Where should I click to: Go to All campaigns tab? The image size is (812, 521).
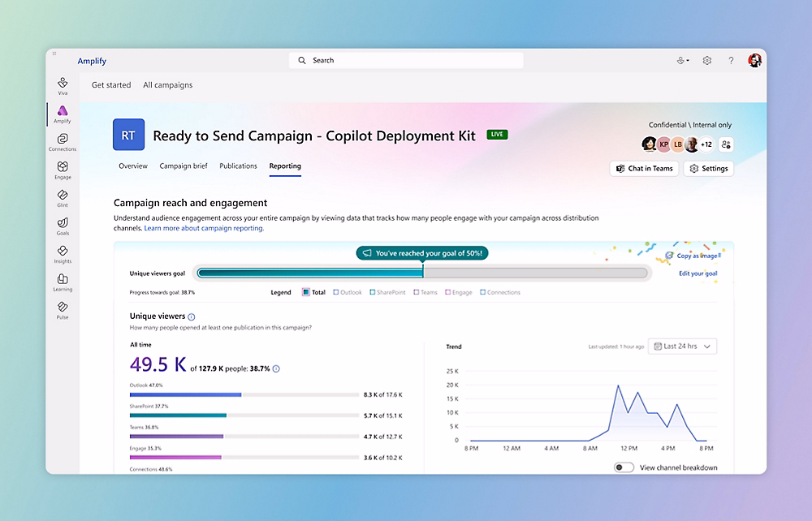[168, 85]
